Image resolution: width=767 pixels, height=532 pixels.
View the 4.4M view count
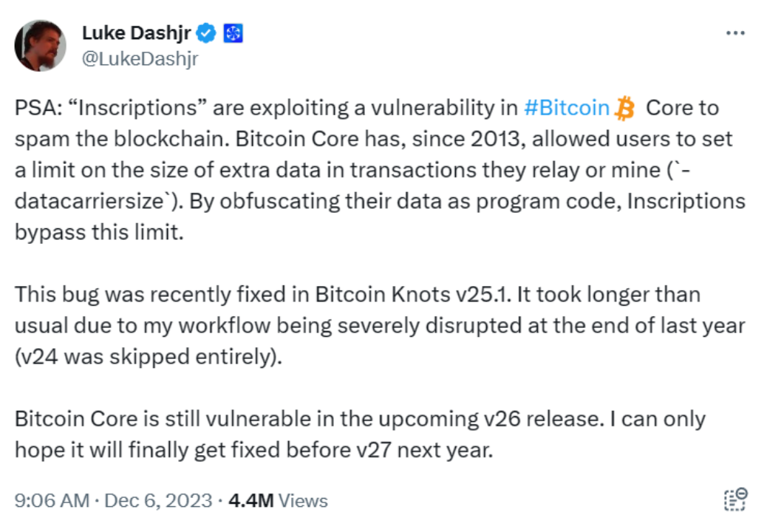click(251, 501)
